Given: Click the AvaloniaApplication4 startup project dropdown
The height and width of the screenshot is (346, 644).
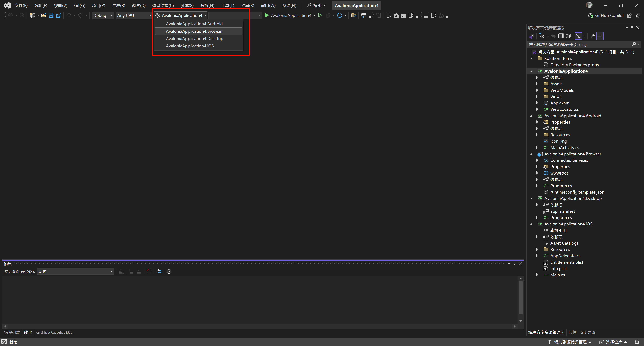Looking at the screenshot, I should pos(181,15).
